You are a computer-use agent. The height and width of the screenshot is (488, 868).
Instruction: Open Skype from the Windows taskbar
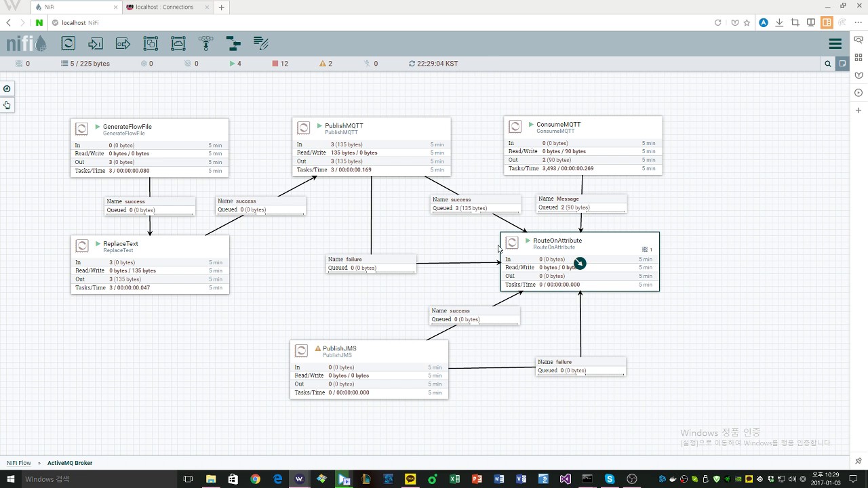[x=610, y=479]
